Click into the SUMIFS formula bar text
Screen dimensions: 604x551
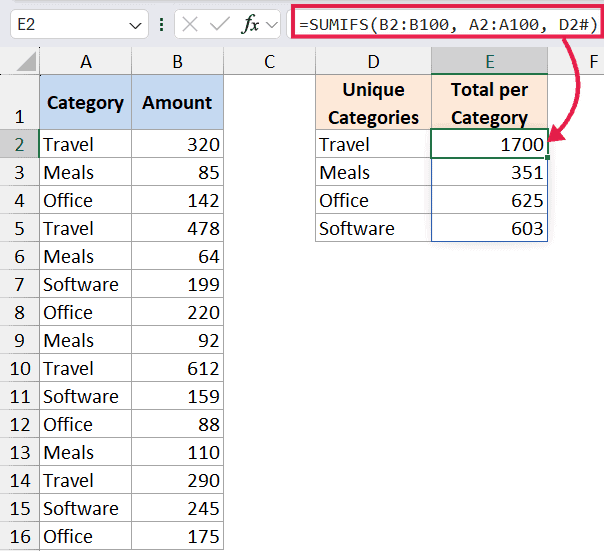pos(448,25)
